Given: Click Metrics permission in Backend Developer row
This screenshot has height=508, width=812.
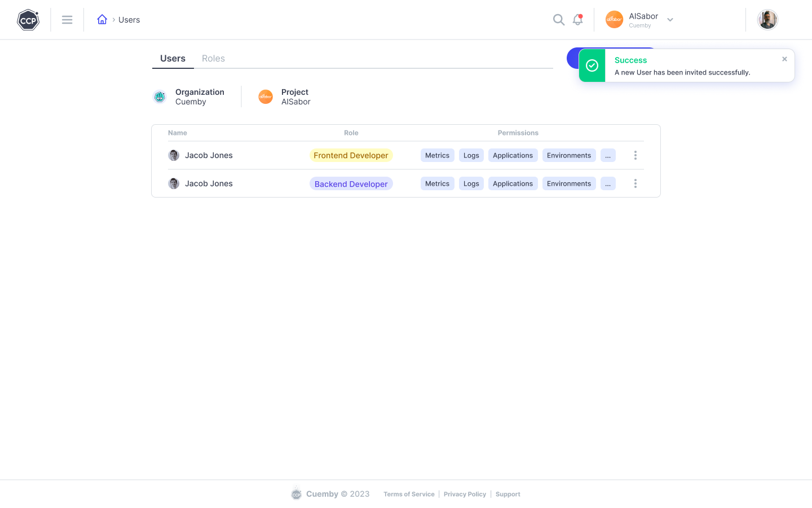Looking at the screenshot, I should tap(437, 183).
